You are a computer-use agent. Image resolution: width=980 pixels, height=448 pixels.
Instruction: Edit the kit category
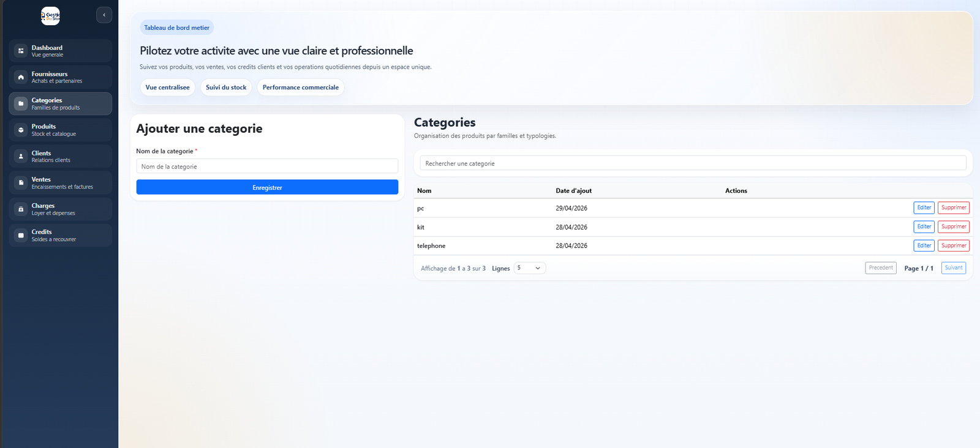pos(924,227)
